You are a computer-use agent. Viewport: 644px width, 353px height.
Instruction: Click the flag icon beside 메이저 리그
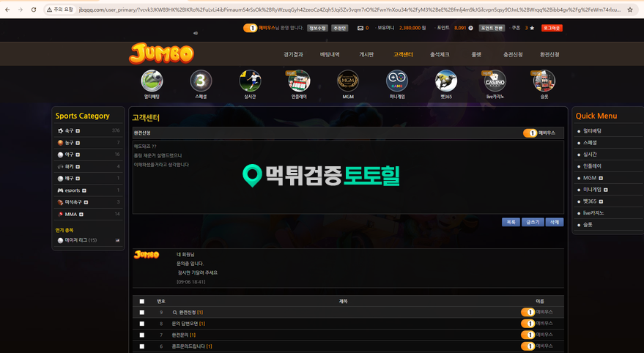tap(117, 240)
